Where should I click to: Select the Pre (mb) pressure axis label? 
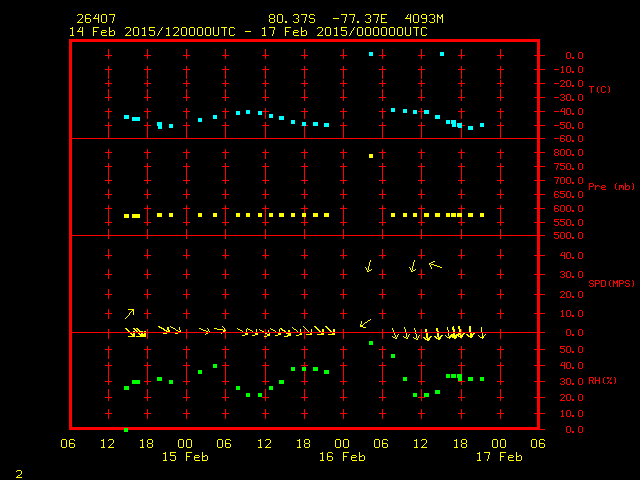pyautogui.click(x=610, y=187)
